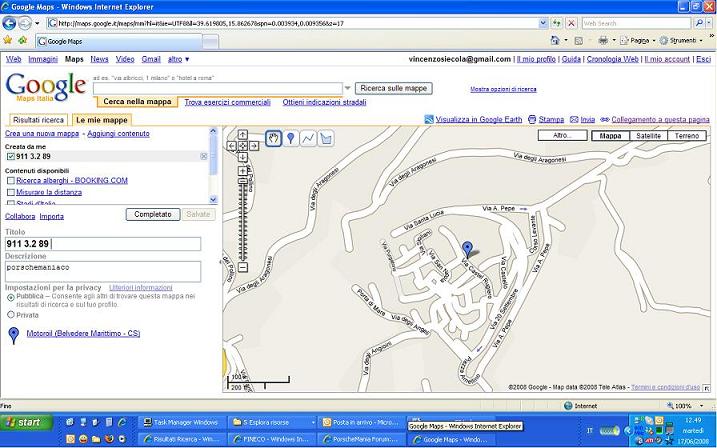This screenshot has width=717, height=448.
Task: Delete the 911 3.2 89 map icon
Action: pos(203,156)
